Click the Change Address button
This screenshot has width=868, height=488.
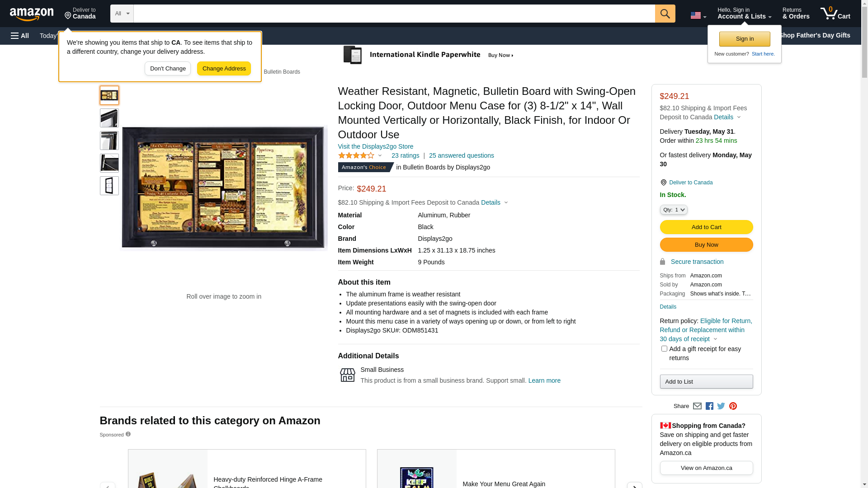tap(224, 69)
